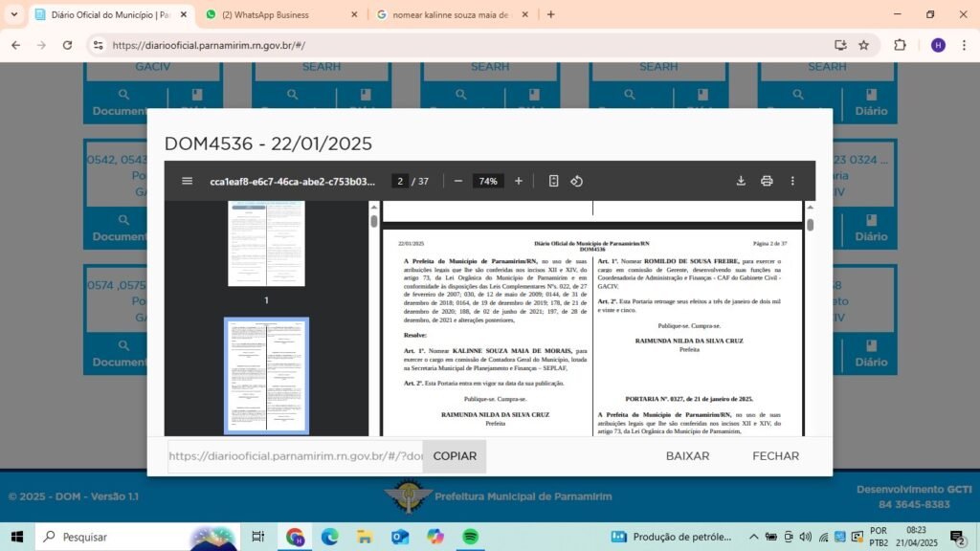
Task: Close the dialog with FECHAR
Action: pyautogui.click(x=775, y=456)
